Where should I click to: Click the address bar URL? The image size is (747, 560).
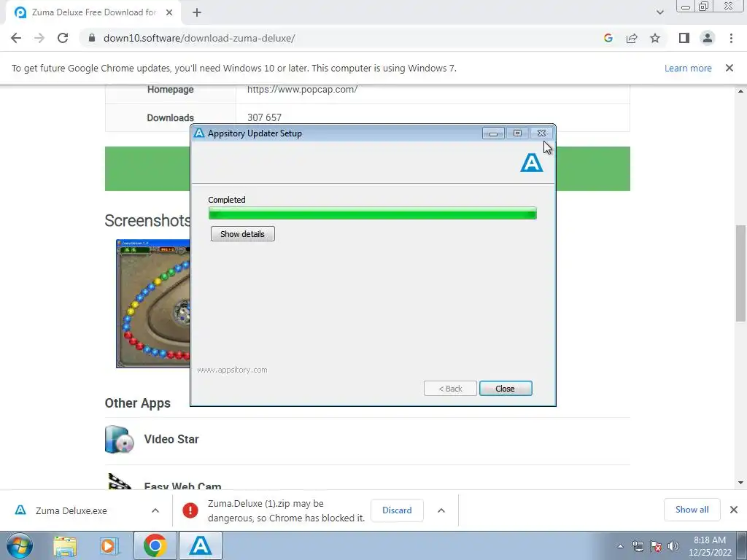(199, 38)
